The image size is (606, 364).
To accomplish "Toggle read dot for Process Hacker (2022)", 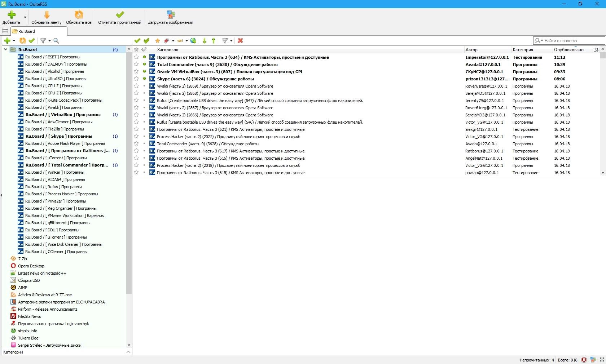I will click(144, 136).
